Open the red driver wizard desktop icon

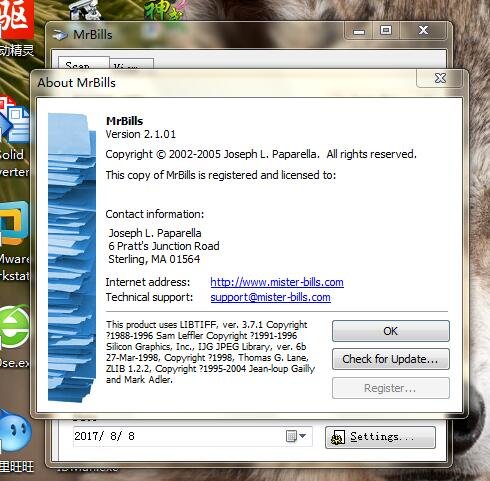click(17, 28)
